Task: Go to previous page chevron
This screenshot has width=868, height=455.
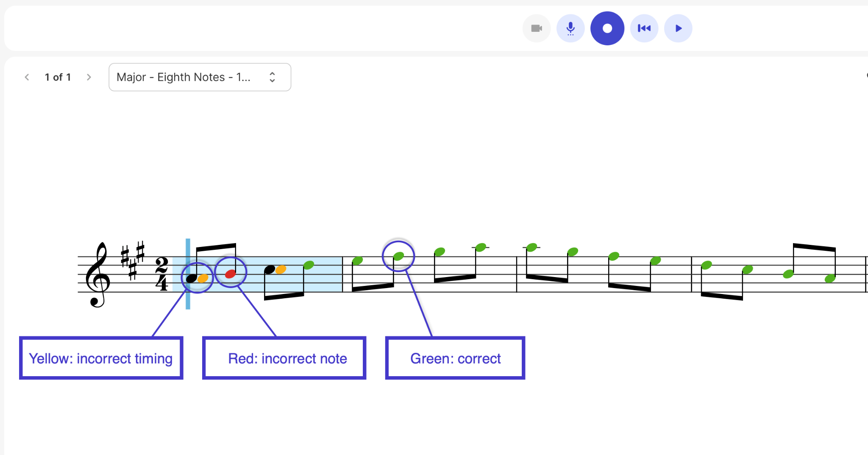Action: [x=27, y=77]
